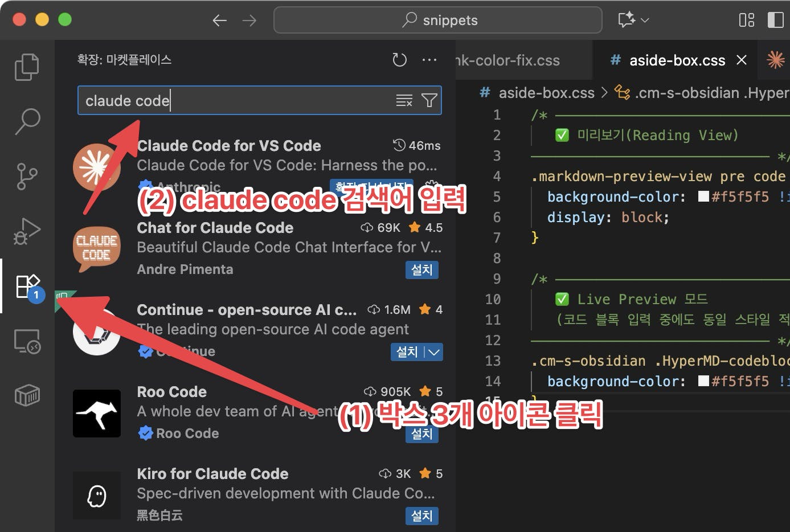The height and width of the screenshot is (532, 790).
Task: Click the 3K download count for Kiro
Action: click(x=395, y=474)
